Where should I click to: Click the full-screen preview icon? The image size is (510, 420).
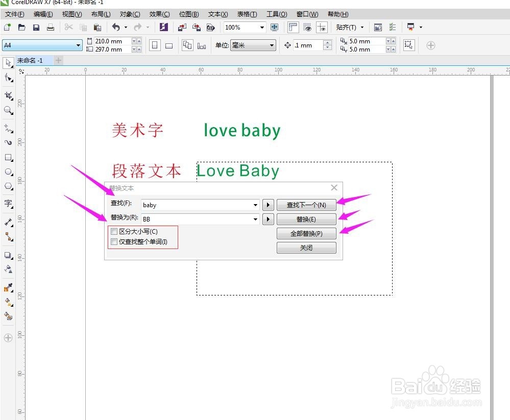(x=274, y=28)
